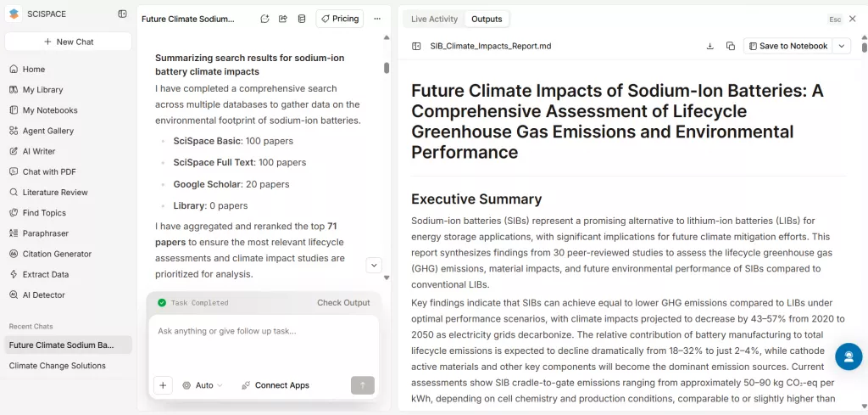Toggle the document outline panel icon
868x415 pixels.
[x=416, y=46]
